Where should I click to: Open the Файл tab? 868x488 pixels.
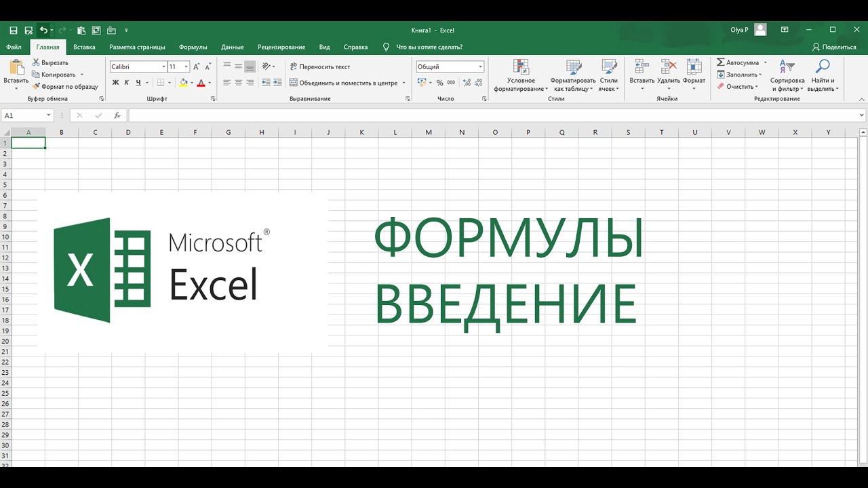coord(14,47)
